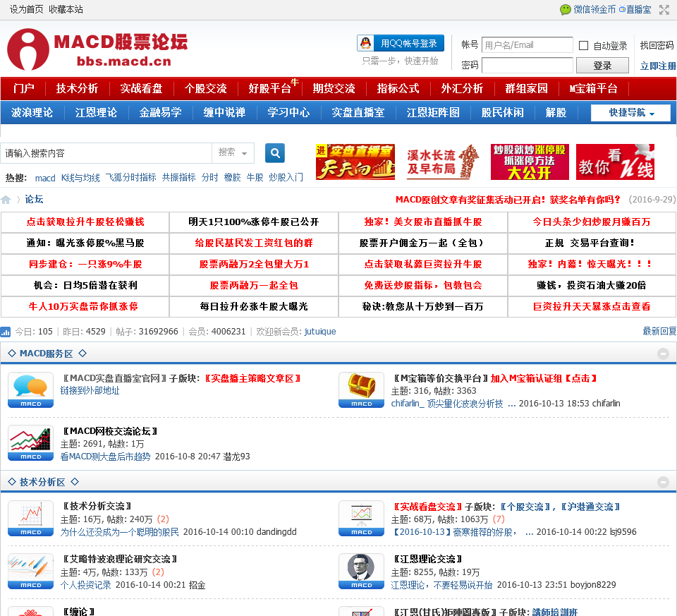Image resolution: width=677 pixels, height=616 pixels.
Task: Open the 江恩理论交流 portrait icon
Action: (361, 571)
